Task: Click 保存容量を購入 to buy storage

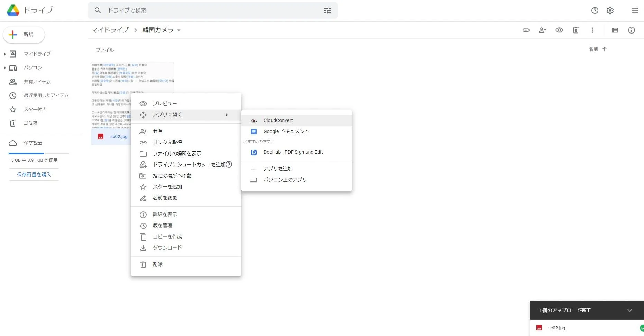Action: tap(34, 175)
